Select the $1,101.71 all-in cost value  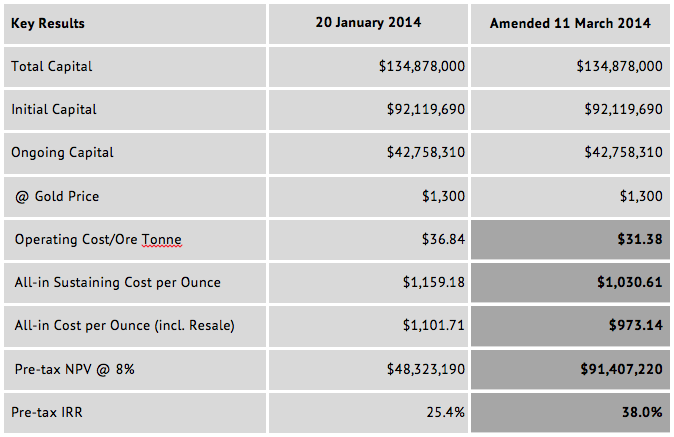(x=433, y=325)
